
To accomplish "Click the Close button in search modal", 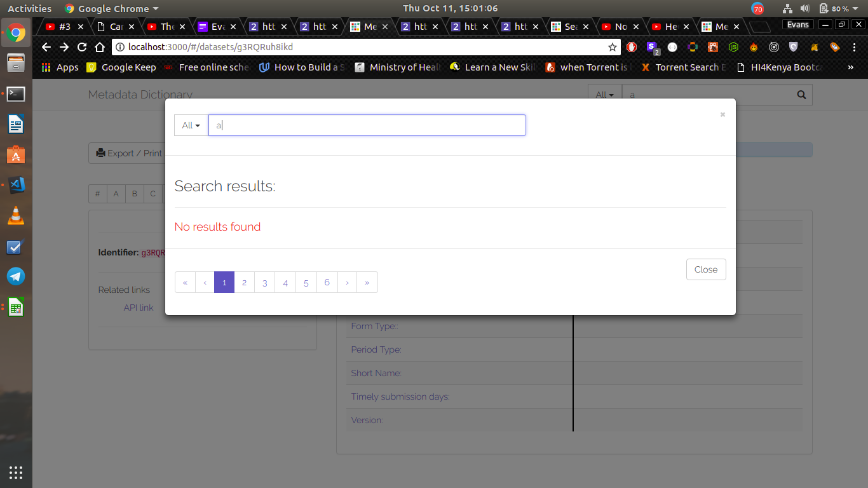I will pyautogui.click(x=706, y=269).
